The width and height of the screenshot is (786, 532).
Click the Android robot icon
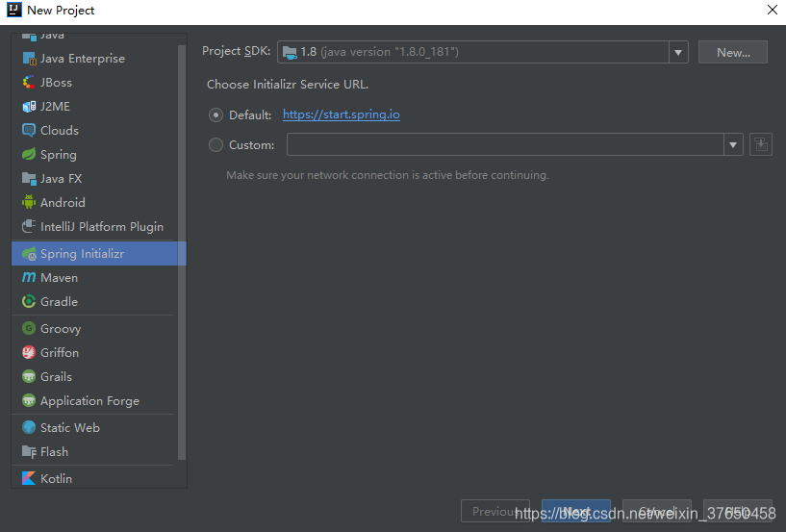[x=29, y=203]
